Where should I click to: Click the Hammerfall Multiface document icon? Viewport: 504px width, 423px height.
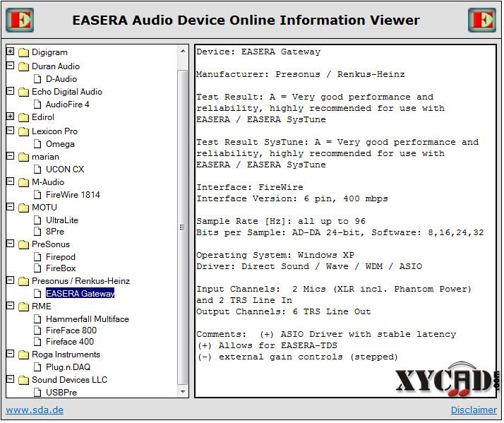(37, 318)
